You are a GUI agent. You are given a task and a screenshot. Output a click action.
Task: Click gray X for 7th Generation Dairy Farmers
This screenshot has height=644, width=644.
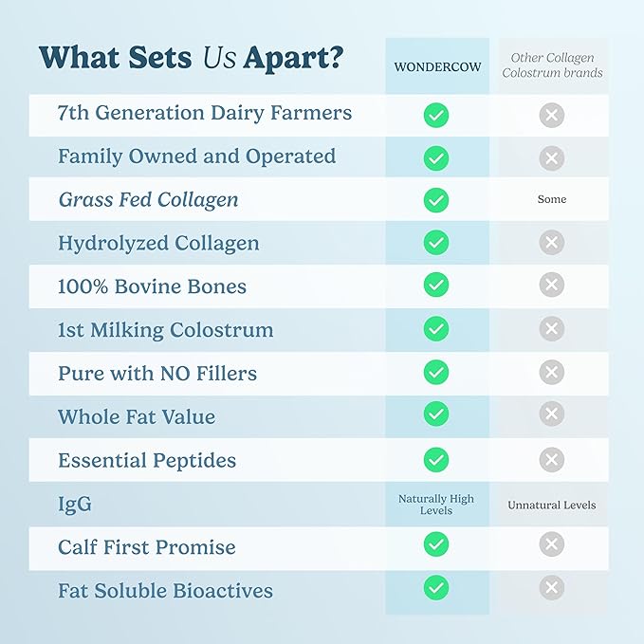coord(551,115)
